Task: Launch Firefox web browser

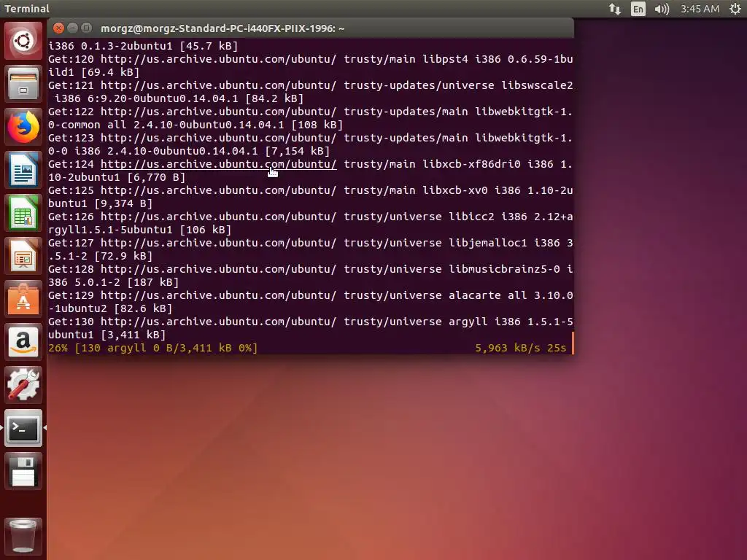Action: pyautogui.click(x=23, y=127)
